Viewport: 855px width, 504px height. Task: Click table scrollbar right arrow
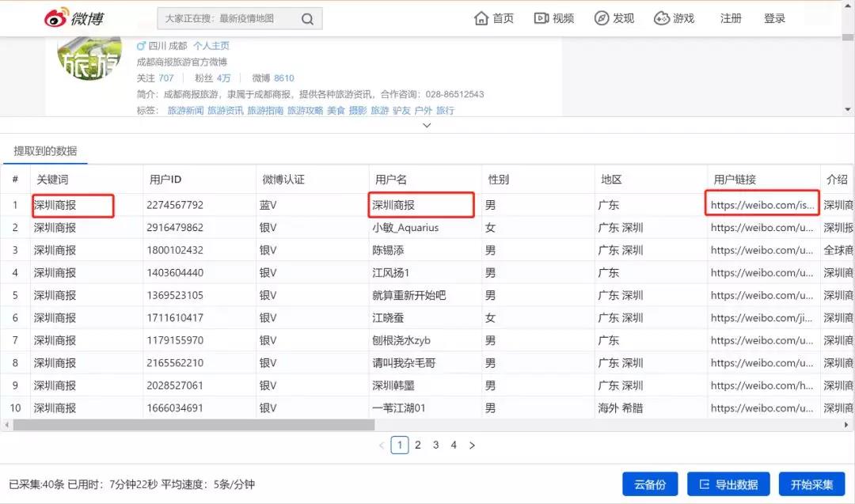coord(846,425)
